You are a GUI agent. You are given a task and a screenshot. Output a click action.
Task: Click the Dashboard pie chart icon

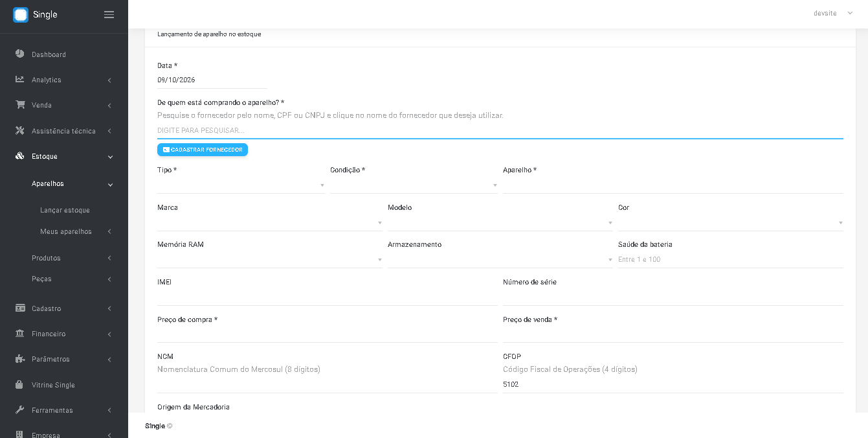[20, 54]
